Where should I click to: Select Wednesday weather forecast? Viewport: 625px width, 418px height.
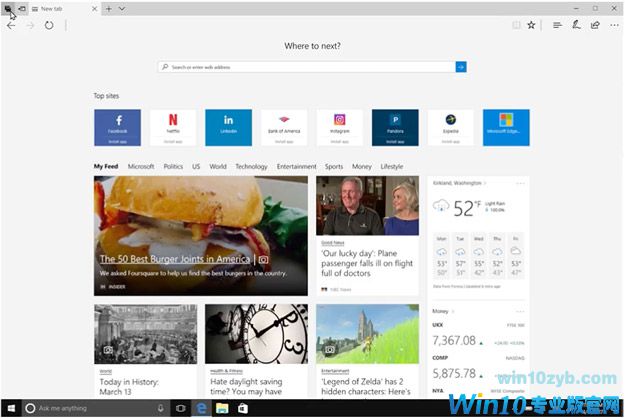(479, 255)
